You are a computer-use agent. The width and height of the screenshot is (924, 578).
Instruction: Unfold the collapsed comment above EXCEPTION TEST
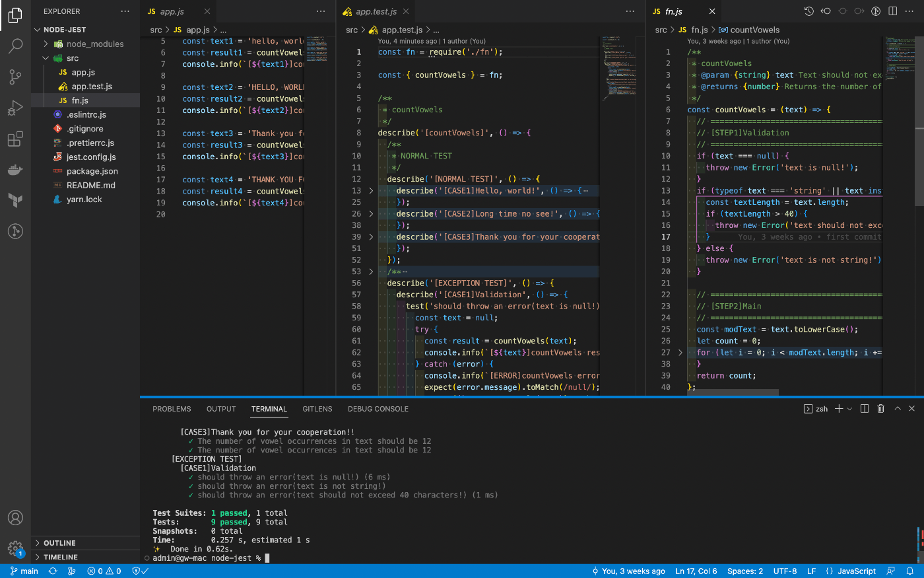coord(371,271)
